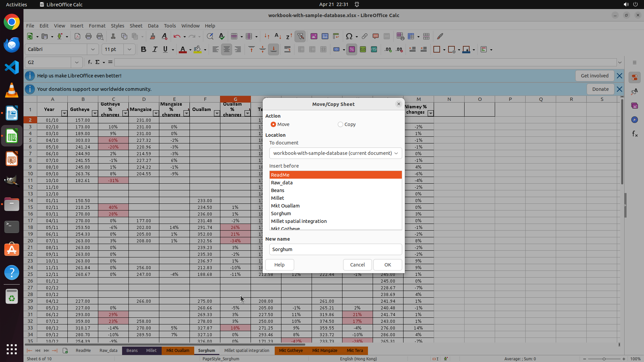Image resolution: width=644 pixels, height=362 pixels.
Task: Select the Copy radio button
Action: (x=340, y=124)
